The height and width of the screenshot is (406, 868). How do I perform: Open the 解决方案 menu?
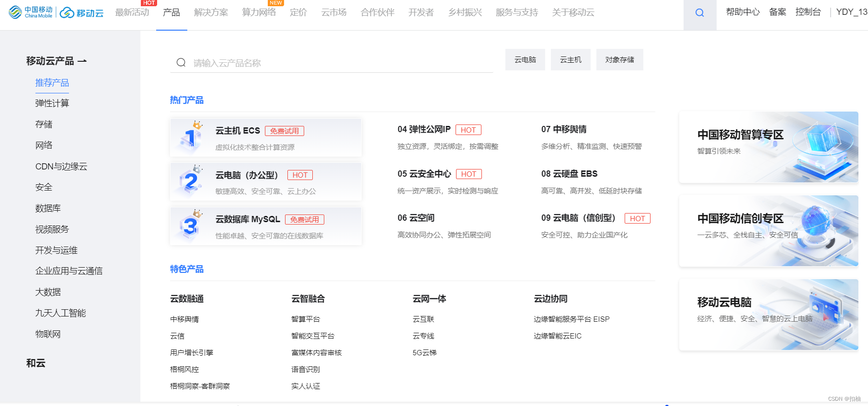click(211, 12)
